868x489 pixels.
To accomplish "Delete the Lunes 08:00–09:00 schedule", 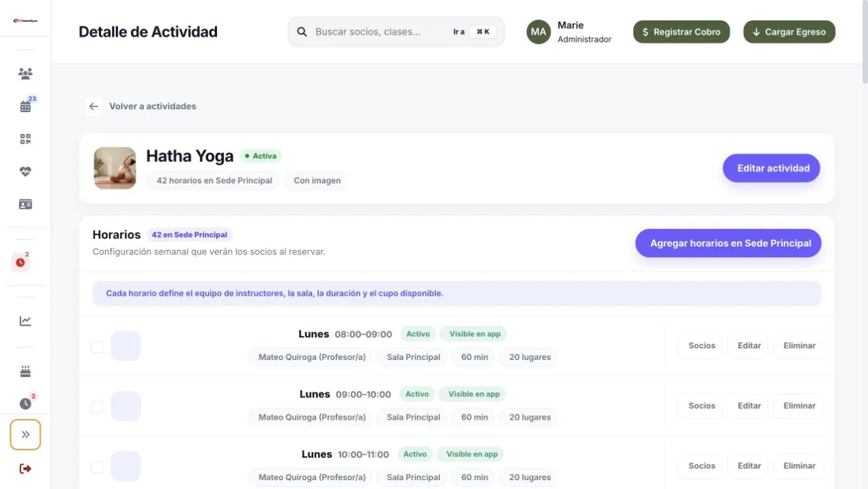I will [799, 346].
